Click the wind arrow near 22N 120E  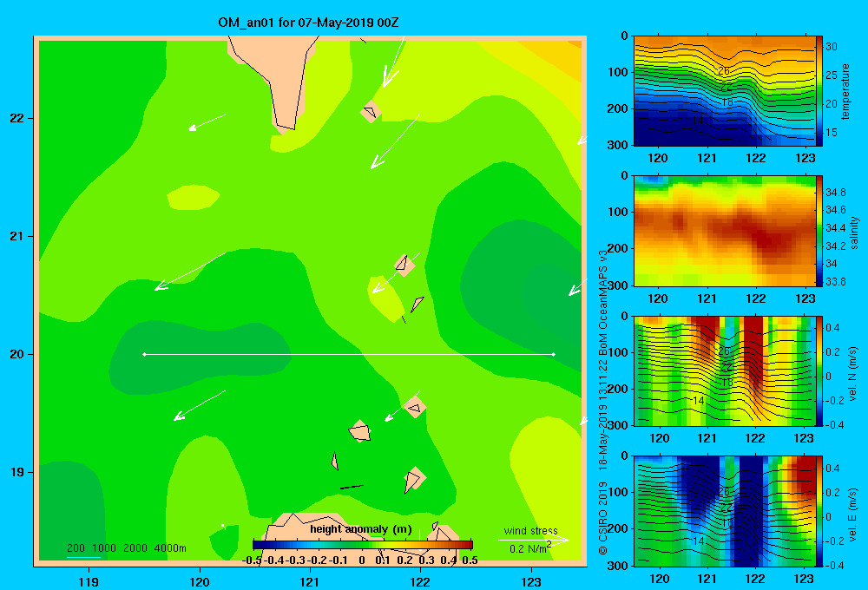point(207,122)
